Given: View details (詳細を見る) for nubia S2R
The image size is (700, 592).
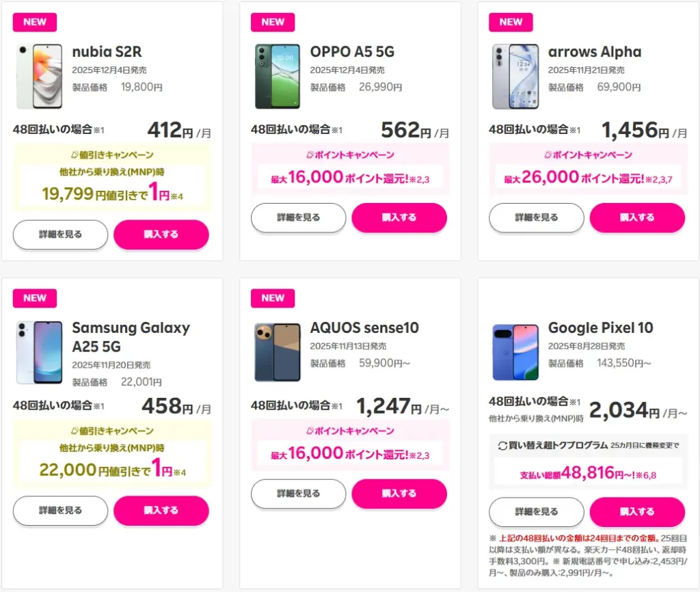Looking at the screenshot, I should pyautogui.click(x=60, y=234).
